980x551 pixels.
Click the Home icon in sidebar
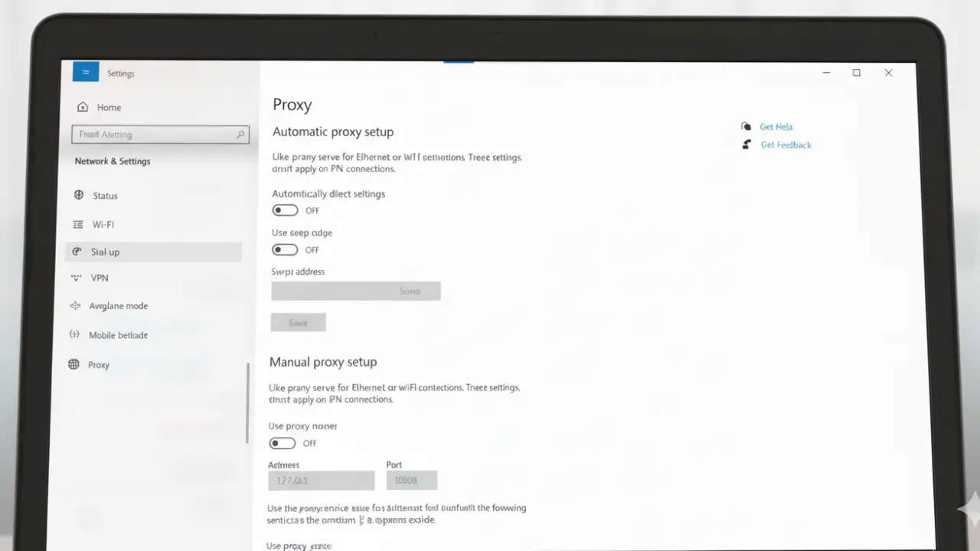[83, 107]
